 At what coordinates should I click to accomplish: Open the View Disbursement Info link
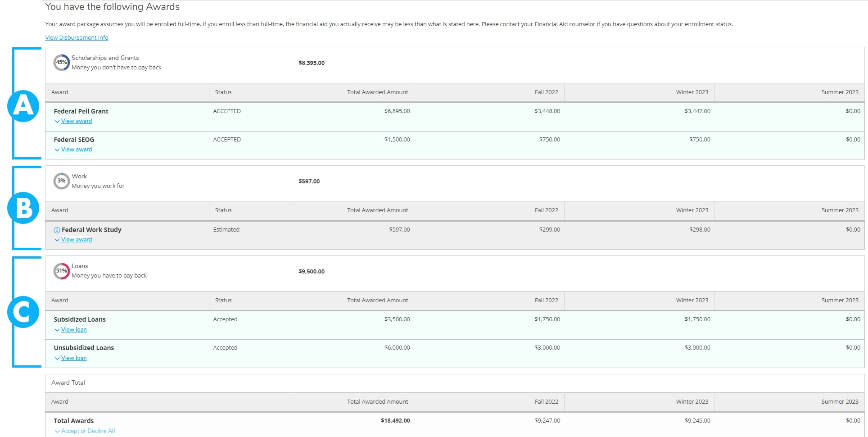[x=77, y=38]
